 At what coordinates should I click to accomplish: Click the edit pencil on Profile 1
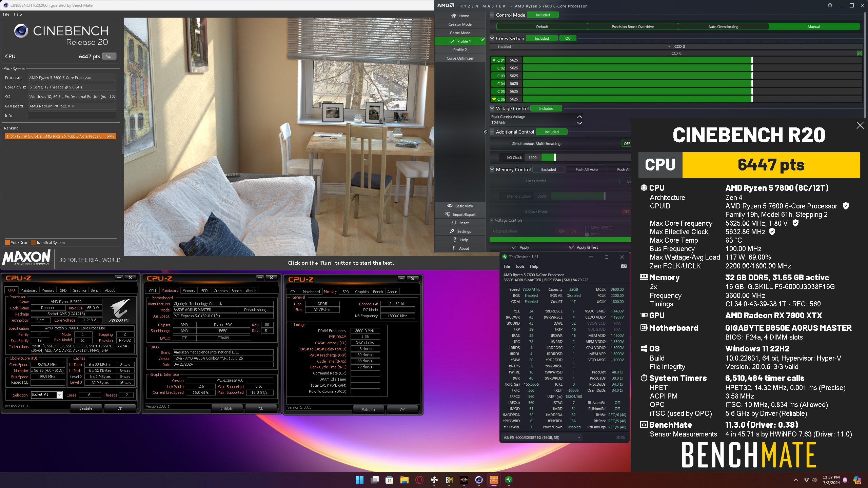(482, 40)
